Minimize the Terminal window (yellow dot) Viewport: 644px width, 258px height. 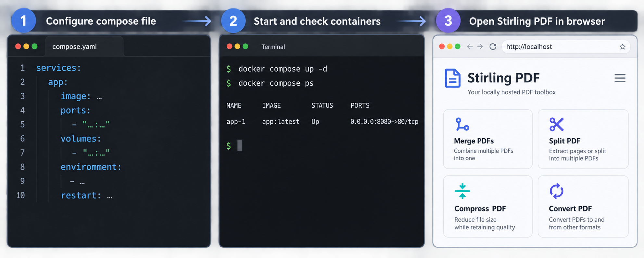237,47
